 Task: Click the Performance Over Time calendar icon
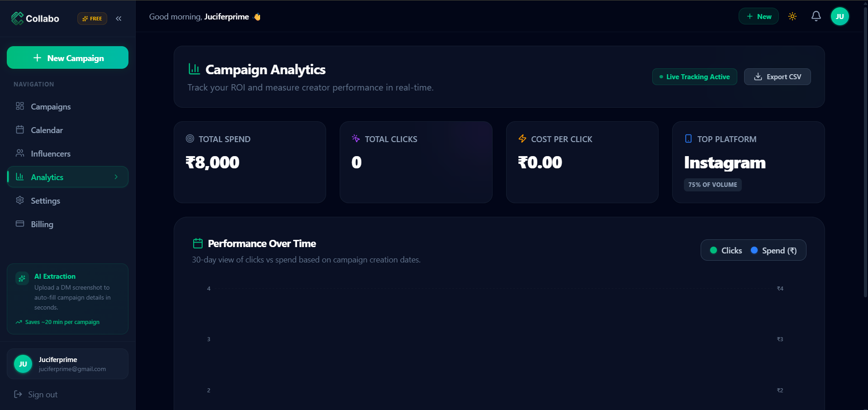(198, 243)
